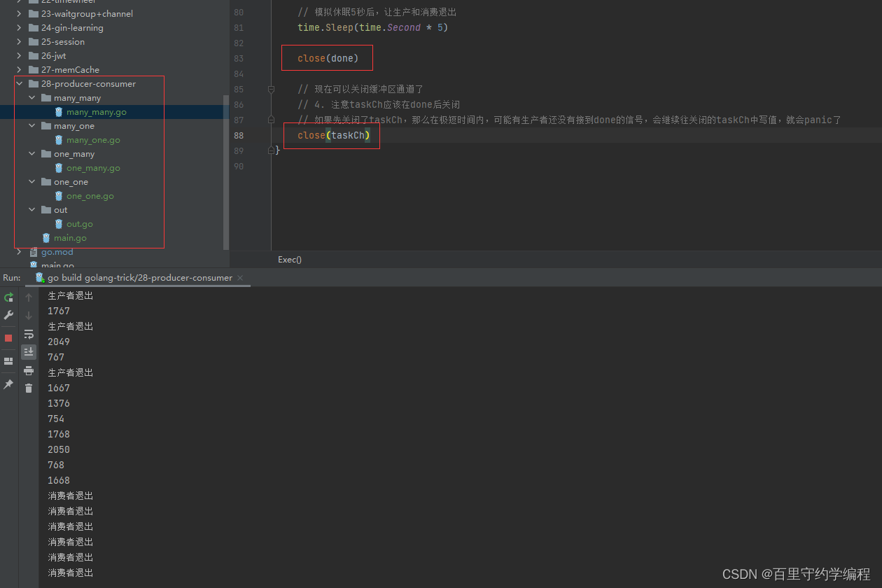Print the console output

(x=29, y=370)
